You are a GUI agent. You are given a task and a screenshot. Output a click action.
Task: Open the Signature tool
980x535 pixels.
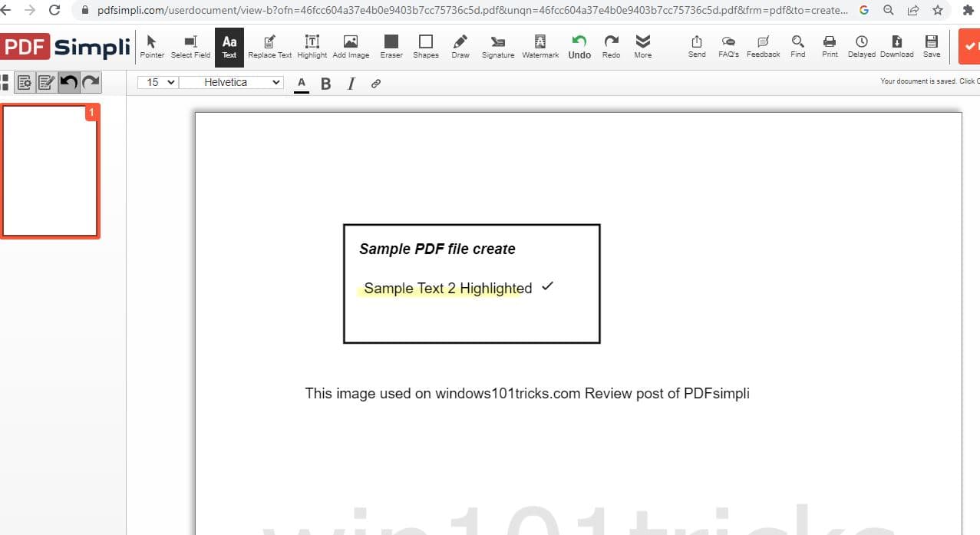pos(498,46)
